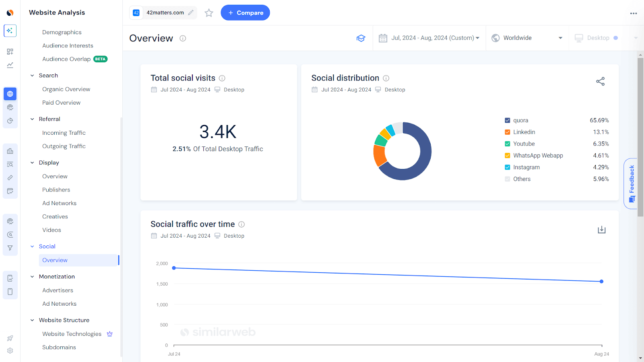Open Videos under Display
This screenshot has width=644, height=362.
[x=52, y=230]
